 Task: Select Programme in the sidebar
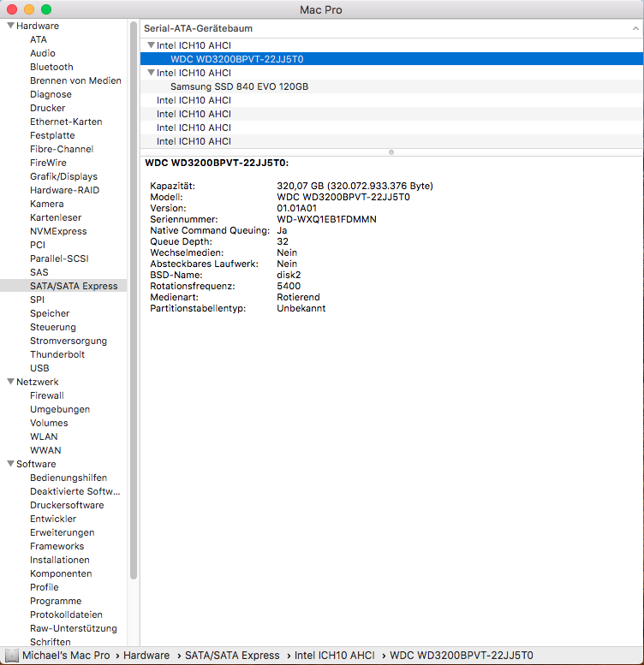(56, 601)
